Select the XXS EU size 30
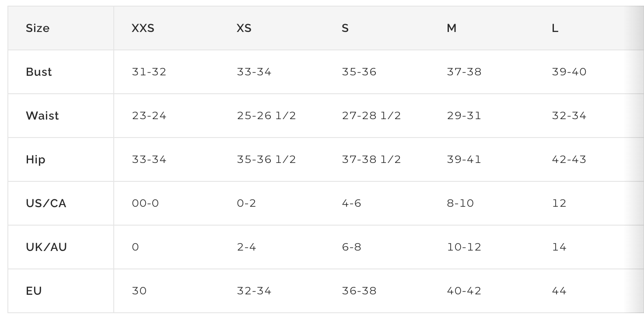This screenshot has height=318, width=644. 139,291
